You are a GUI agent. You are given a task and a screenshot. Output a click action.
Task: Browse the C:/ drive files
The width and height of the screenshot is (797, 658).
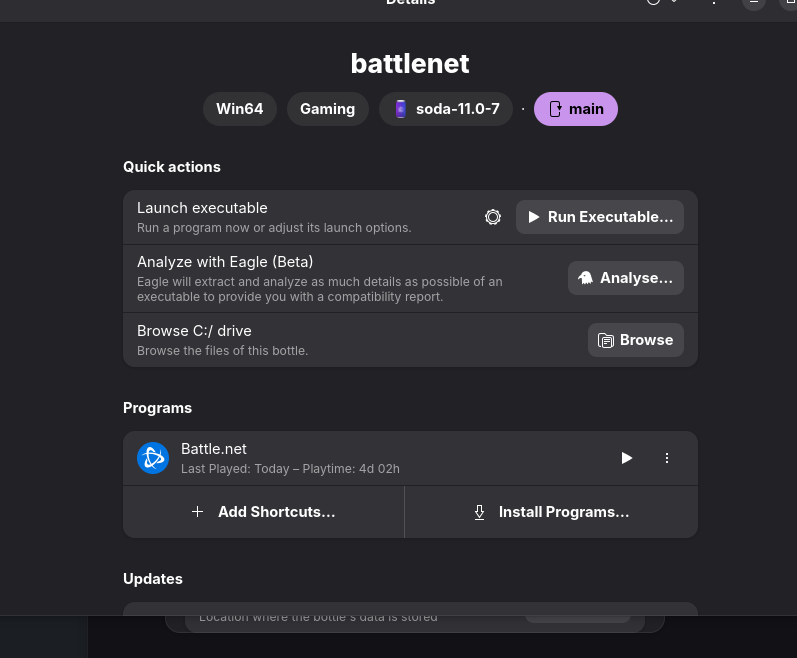(x=636, y=340)
